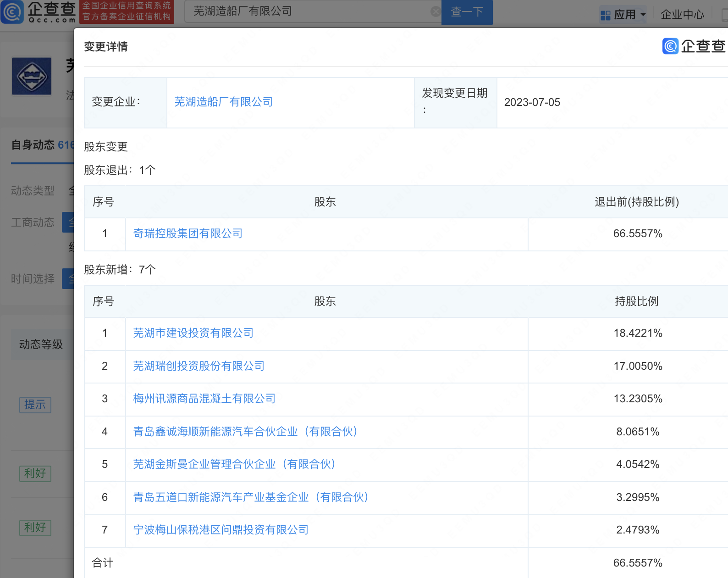Open 青岛鑫诚海顺新能源汽车合伙企业 link
The image size is (728, 578).
pos(246,432)
